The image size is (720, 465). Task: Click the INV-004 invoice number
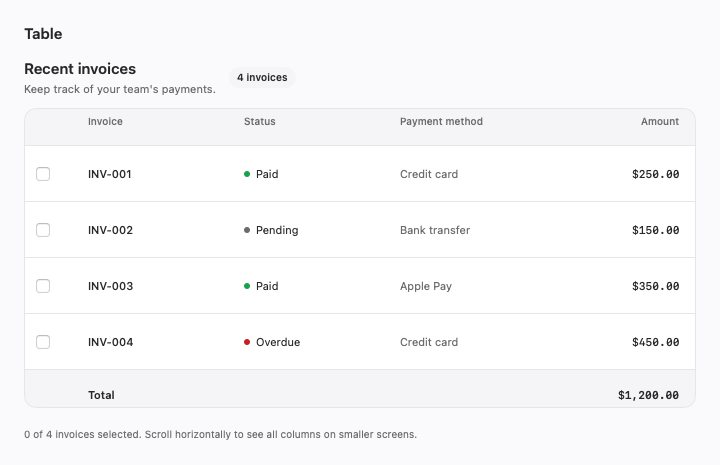pyautogui.click(x=110, y=342)
